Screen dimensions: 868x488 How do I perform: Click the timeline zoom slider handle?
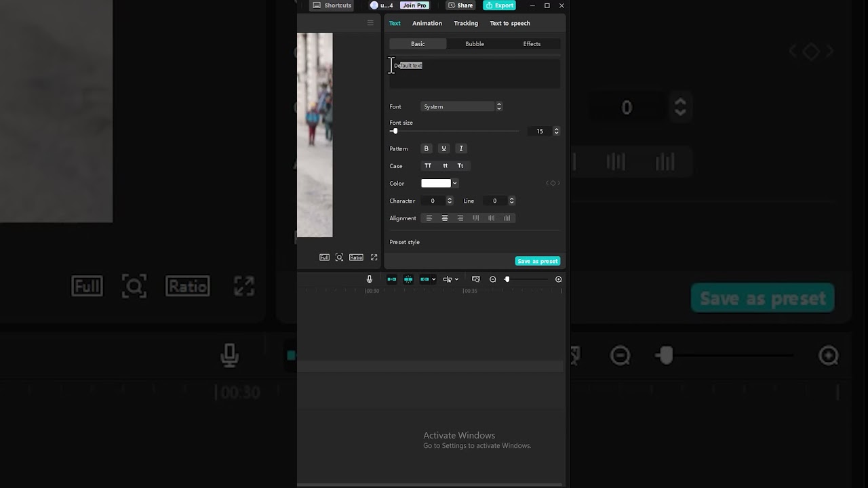[507, 279]
